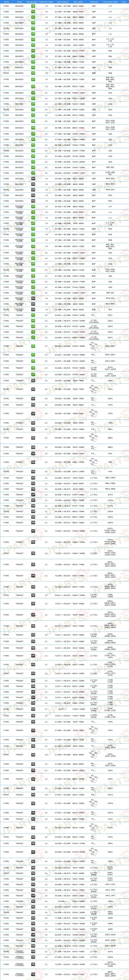The image size is (129, 980).
Task: Click the petrol icon in the Mondeo SGA row with BAP body
Action: 33,156
